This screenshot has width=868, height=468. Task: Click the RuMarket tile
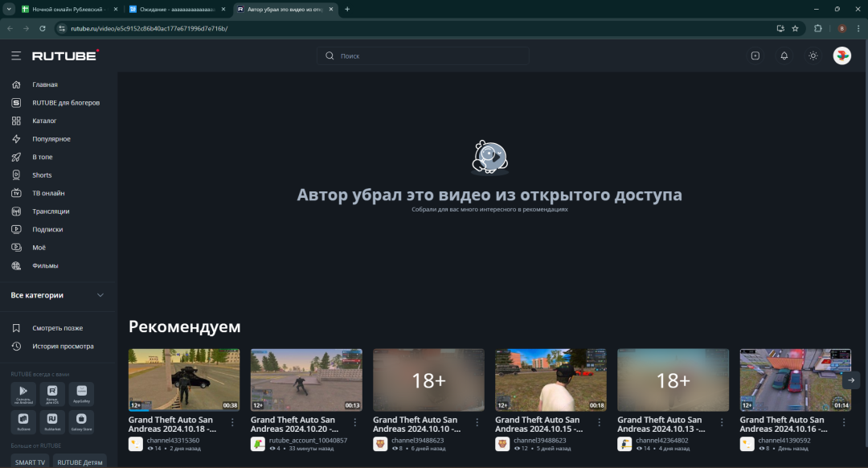point(52,421)
